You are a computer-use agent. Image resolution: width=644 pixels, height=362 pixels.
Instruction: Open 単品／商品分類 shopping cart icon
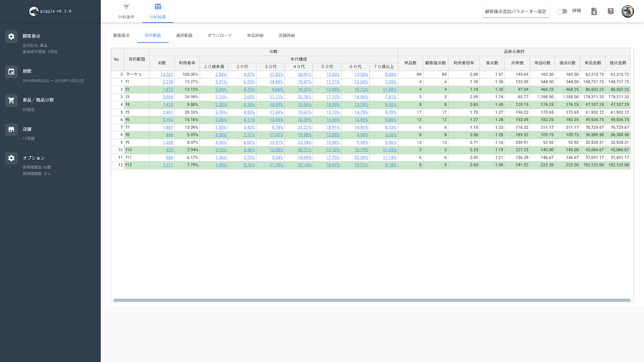coord(11,100)
